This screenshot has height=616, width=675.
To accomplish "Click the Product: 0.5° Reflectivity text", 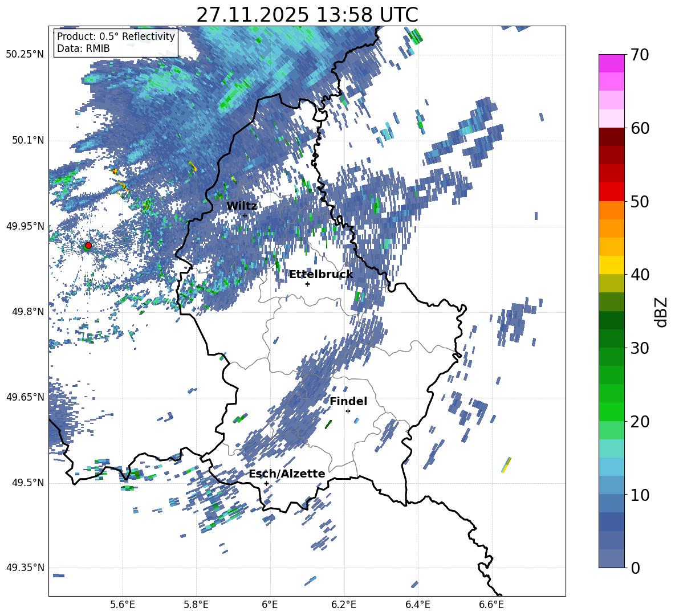I will 116,36.
